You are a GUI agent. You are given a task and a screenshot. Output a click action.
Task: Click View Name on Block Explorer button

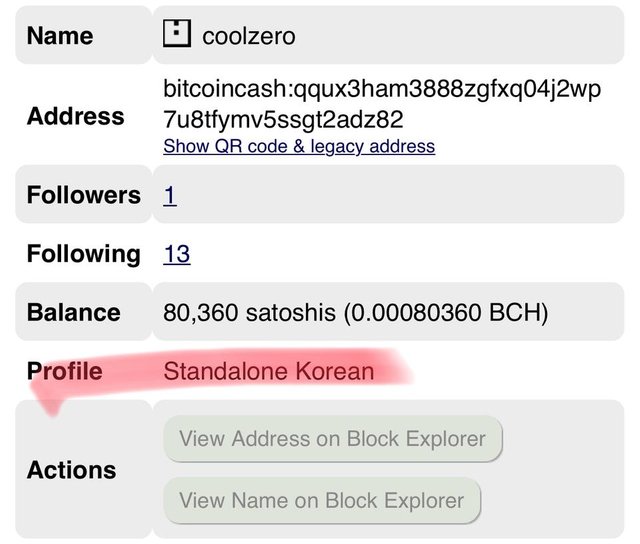(x=322, y=500)
